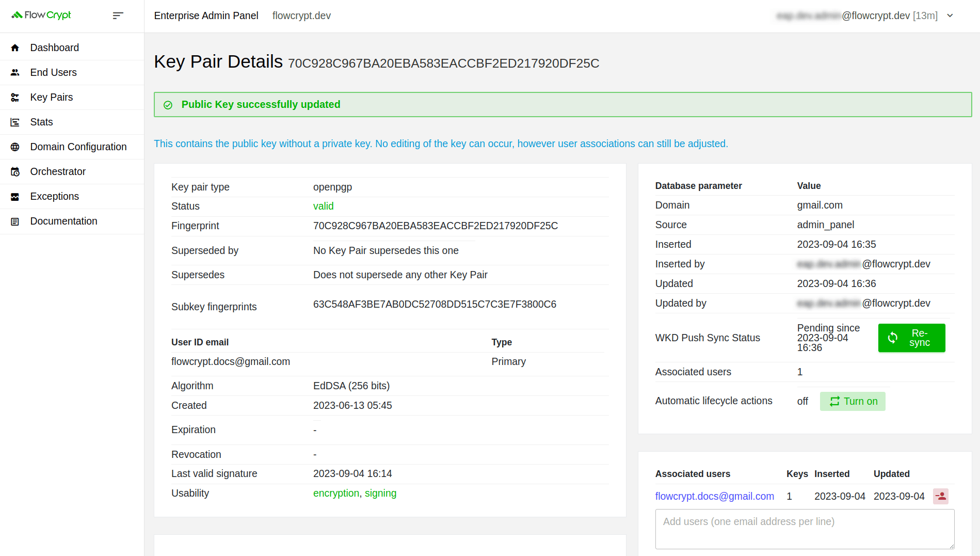The image size is (980, 556).
Task: Click the flowcrypt.dev domain label
Action: (301, 15)
